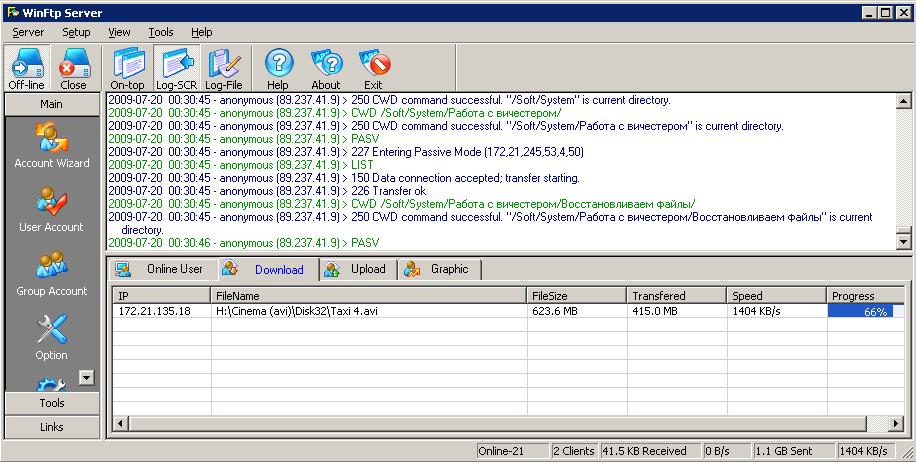This screenshot has height=462, width=916.
Task: Open User Account in sidebar
Action: pyautogui.click(x=52, y=210)
